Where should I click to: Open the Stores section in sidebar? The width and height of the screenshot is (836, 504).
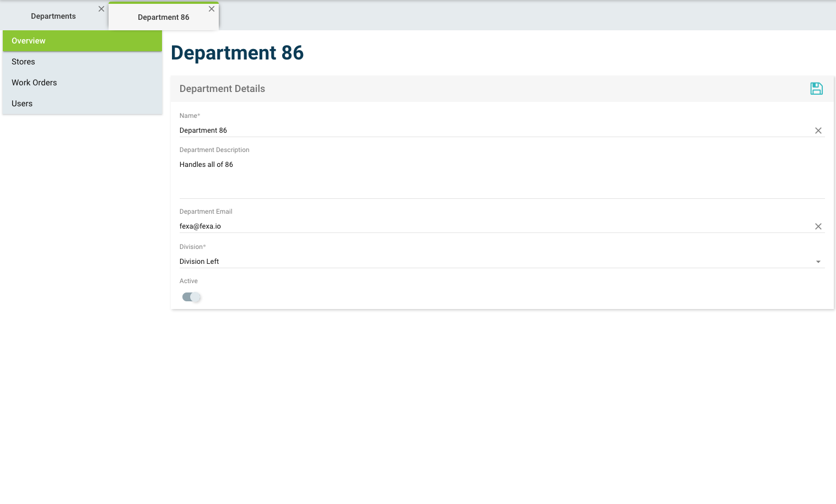[x=23, y=62]
